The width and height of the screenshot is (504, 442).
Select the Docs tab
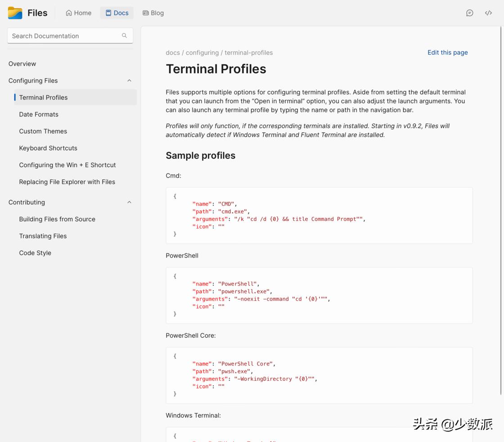(117, 13)
